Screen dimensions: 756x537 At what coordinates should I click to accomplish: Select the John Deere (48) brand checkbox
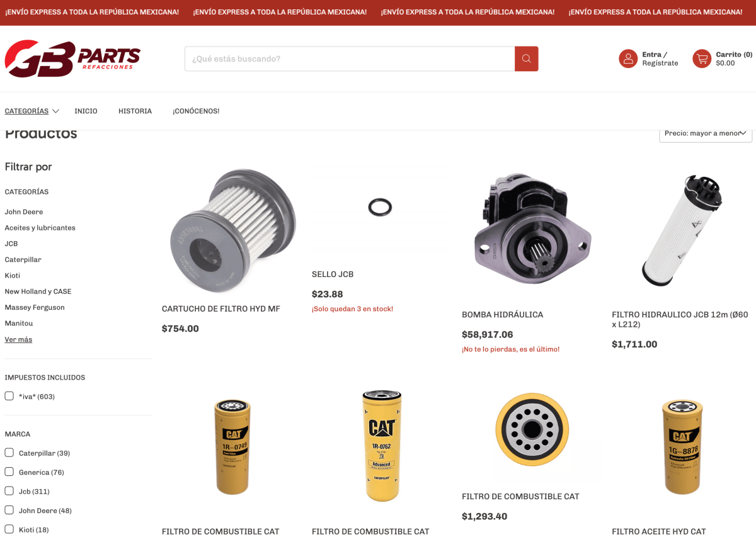pos(9,510)
